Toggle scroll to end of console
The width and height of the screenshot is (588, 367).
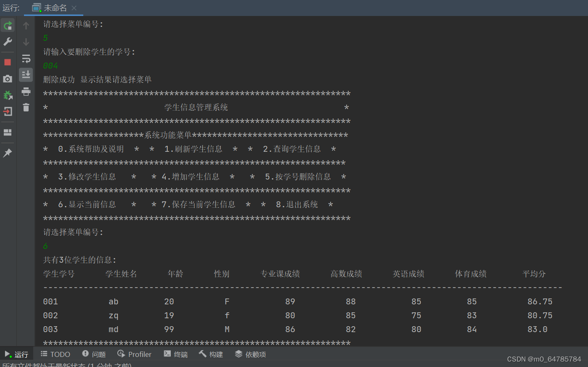click(x=26, y=75)
